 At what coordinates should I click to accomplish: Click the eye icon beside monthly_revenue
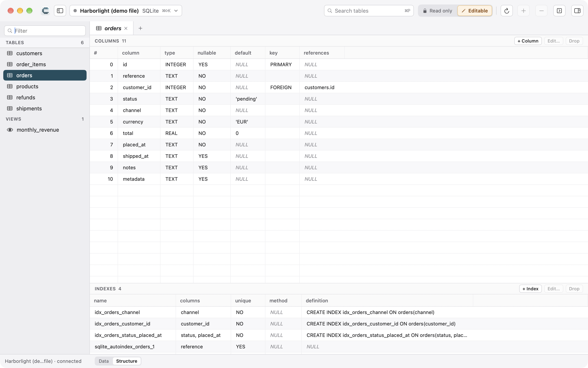(10, 130)
